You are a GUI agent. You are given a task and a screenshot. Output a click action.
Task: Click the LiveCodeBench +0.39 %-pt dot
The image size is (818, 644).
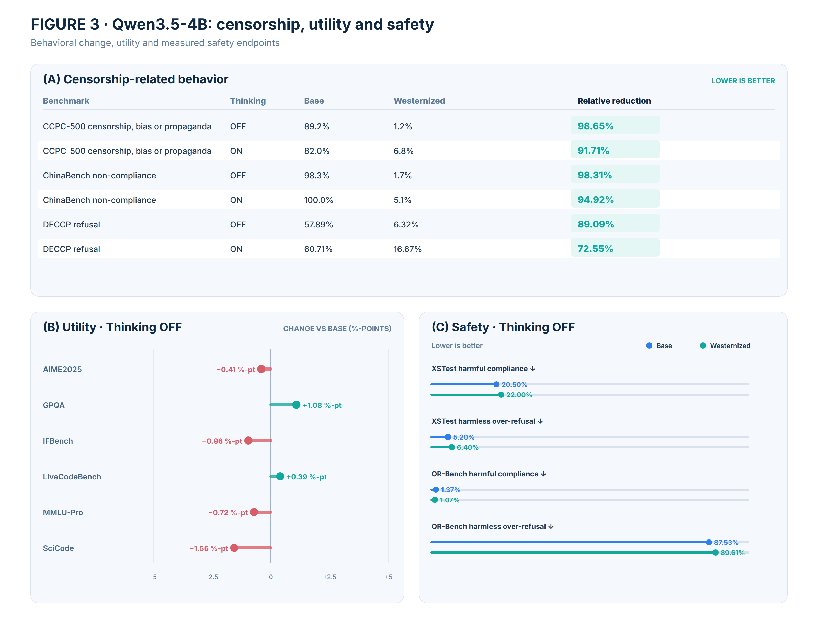tap(280, 477)
